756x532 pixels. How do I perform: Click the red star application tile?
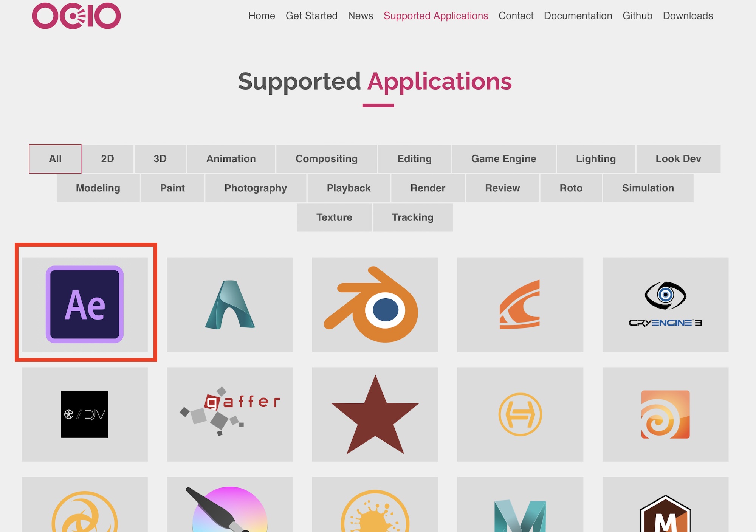pos(375,414)
